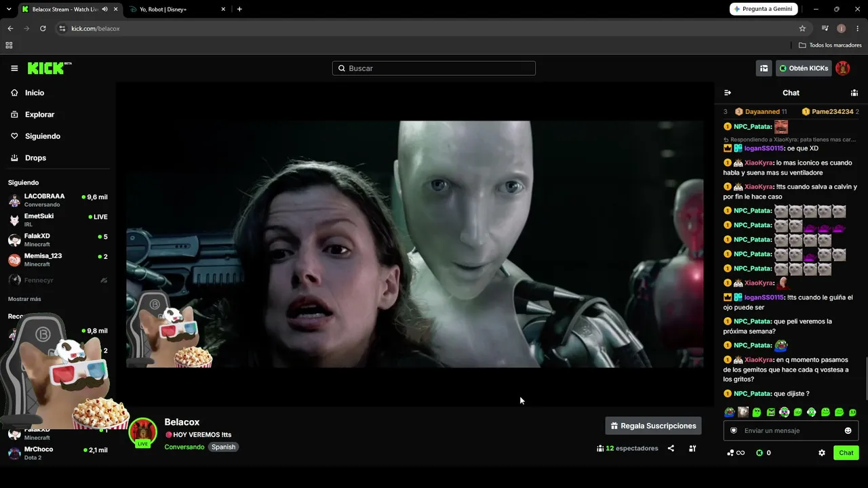Click Pregunta a Gemini button
The image size is (868, 488).
(x=764, y=9)
